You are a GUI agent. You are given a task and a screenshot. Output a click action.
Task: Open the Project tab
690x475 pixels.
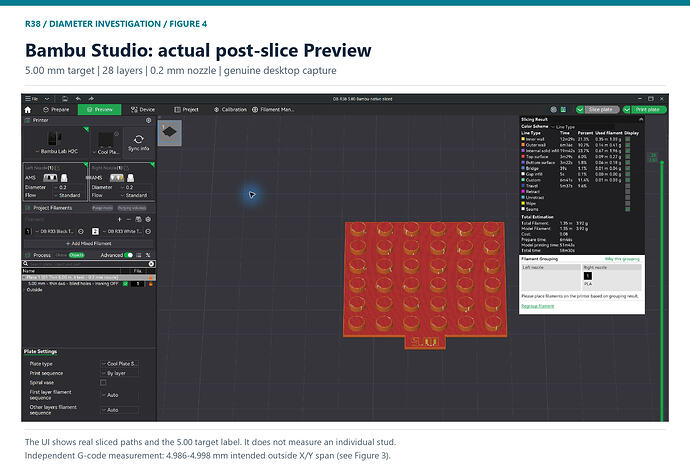(x=186, y=110)
